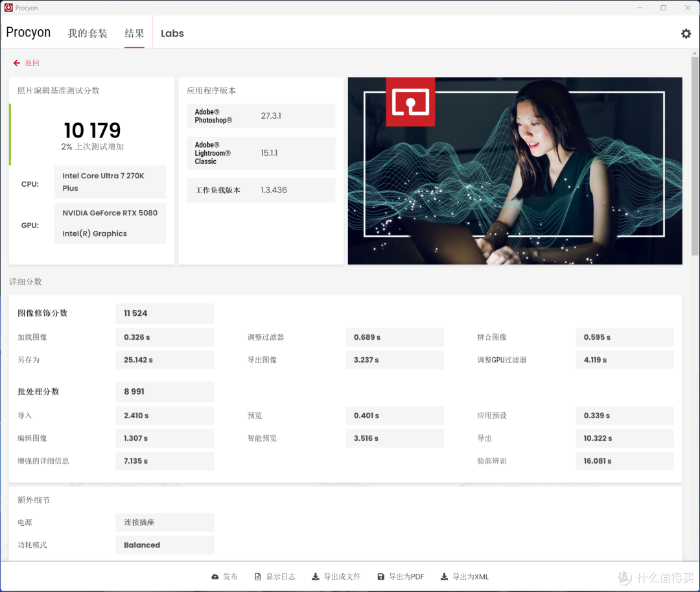
Task: Click the Procyon app logo in title bar
Action: pyautogui.click(x=8, y=8)
